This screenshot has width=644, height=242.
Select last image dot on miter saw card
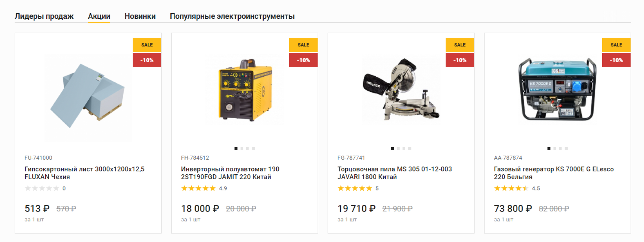(410, 149)
